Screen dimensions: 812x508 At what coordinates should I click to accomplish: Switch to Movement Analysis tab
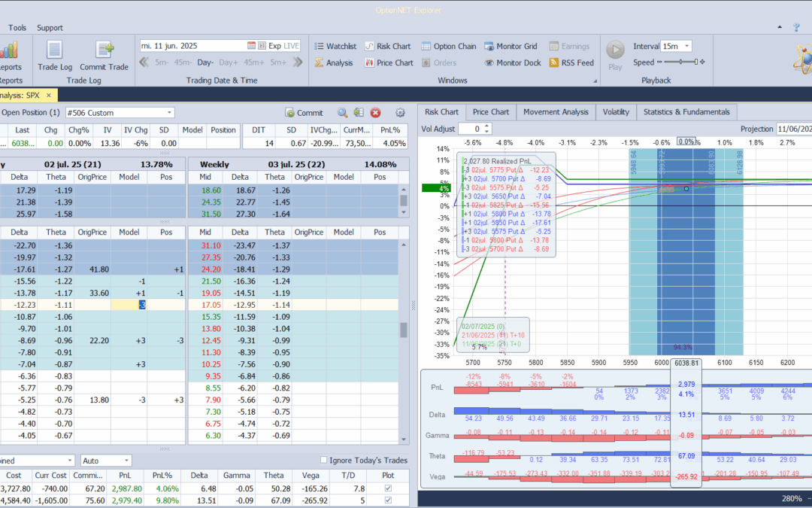(556, 112)
